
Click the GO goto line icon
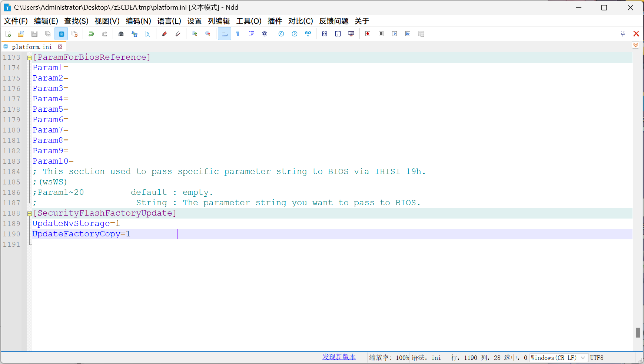(308, 34)
